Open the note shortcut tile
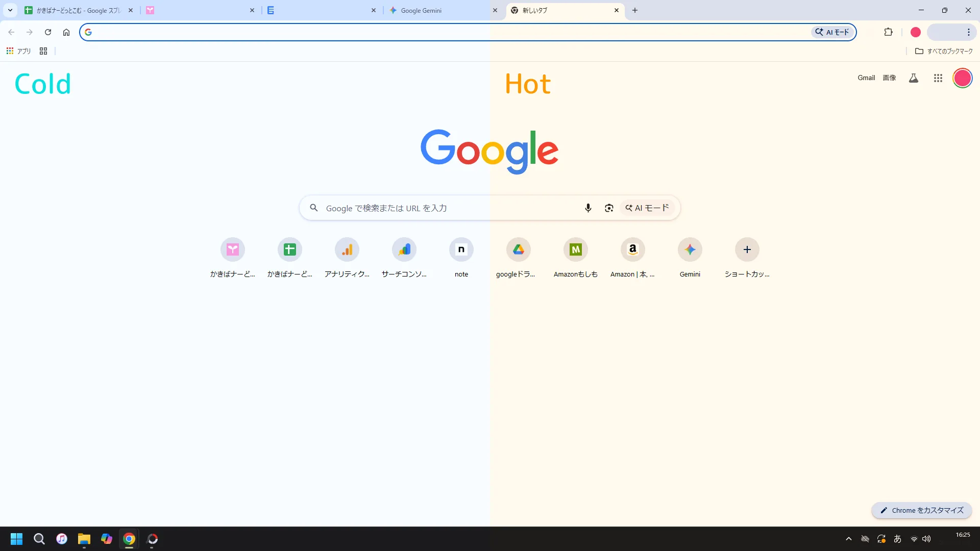This screenshot has height=551, width=980. pos(461,249)
